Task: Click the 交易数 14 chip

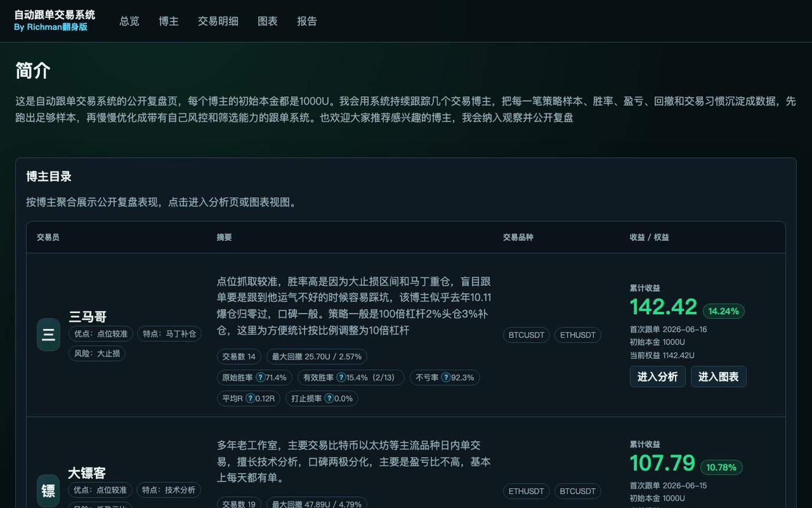Action: click(239, 356)
